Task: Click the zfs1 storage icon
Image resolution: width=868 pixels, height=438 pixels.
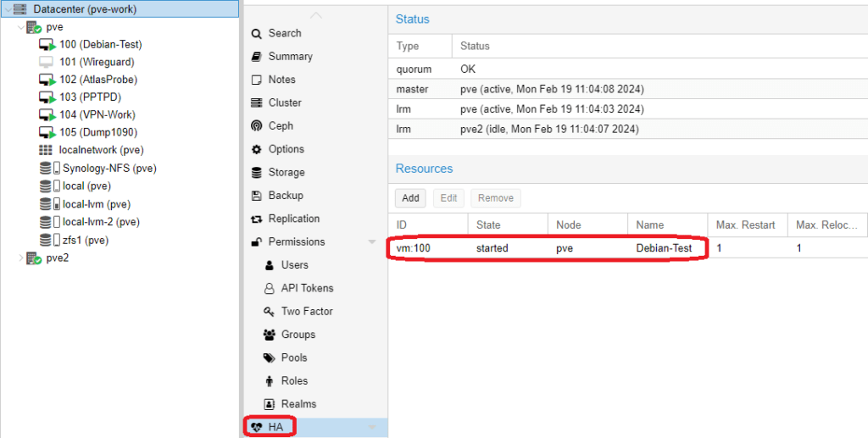Action: point(50,240)
